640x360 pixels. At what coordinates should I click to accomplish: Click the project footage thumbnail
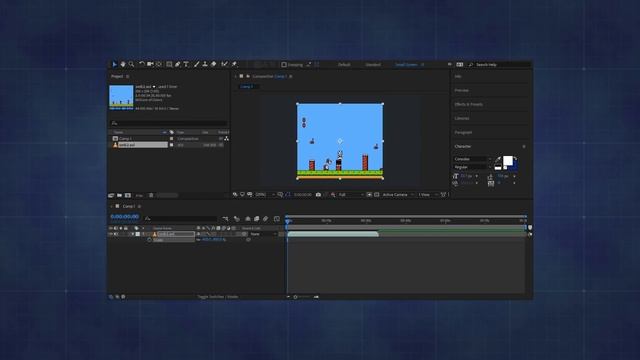click(x=121, y=97)
